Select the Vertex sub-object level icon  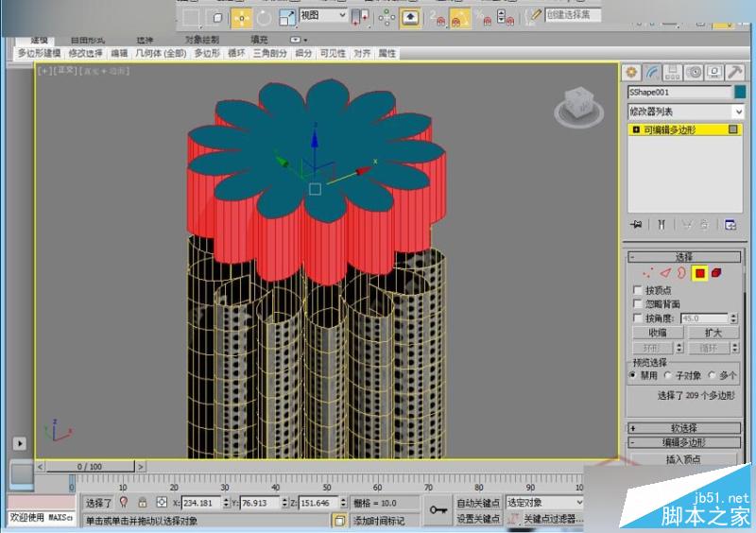[x=645, y=273]
